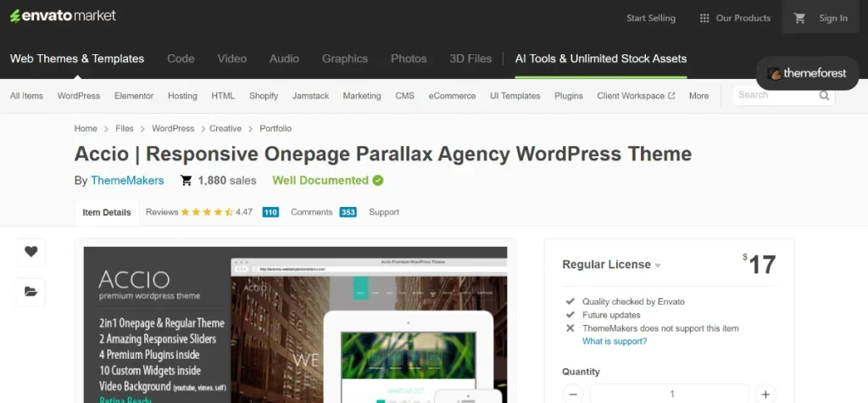Select eCommerce in subnavigation
Screen dimensions: 868x403
tap(453, 96)
